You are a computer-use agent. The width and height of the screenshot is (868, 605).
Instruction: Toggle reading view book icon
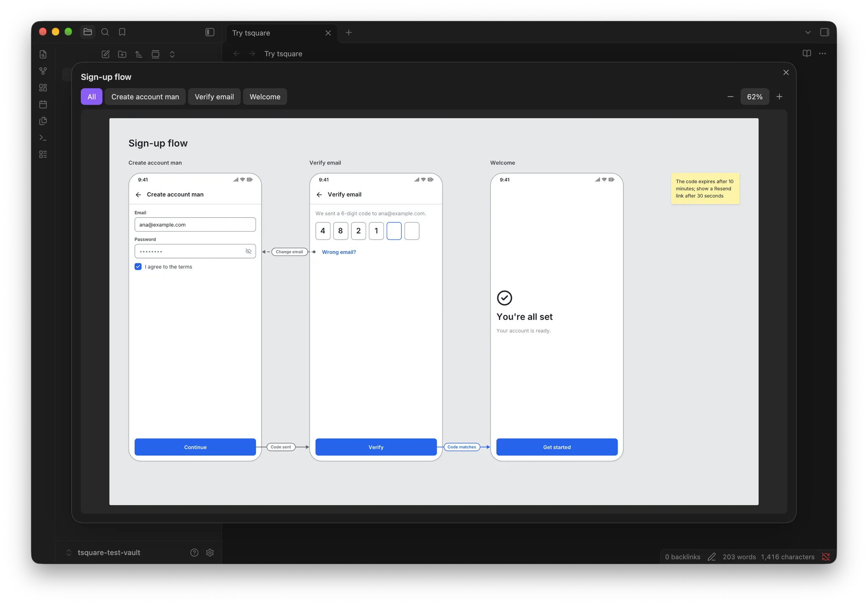807,53
